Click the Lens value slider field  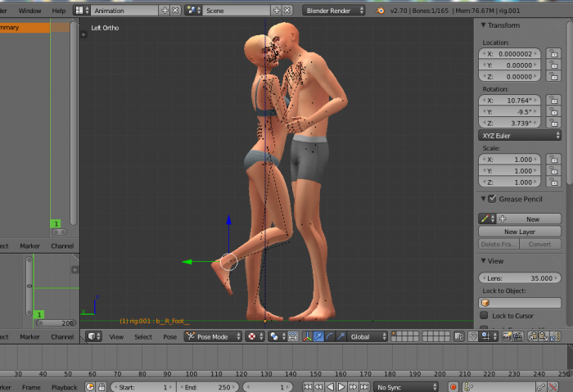(520, 278)
